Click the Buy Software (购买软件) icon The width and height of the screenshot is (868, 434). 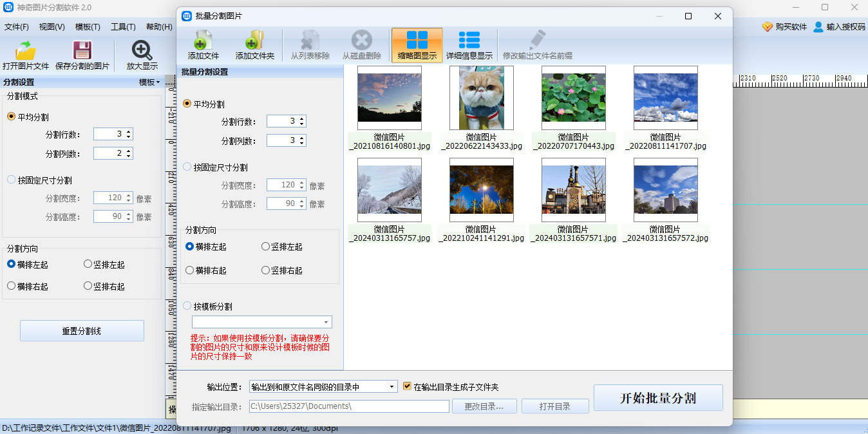point(768,27)
